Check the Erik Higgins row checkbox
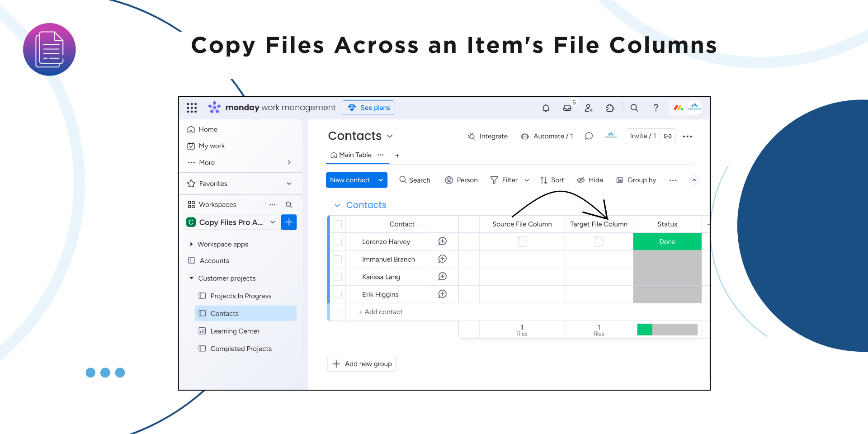 pyautogui.click(x=338, y=295)
